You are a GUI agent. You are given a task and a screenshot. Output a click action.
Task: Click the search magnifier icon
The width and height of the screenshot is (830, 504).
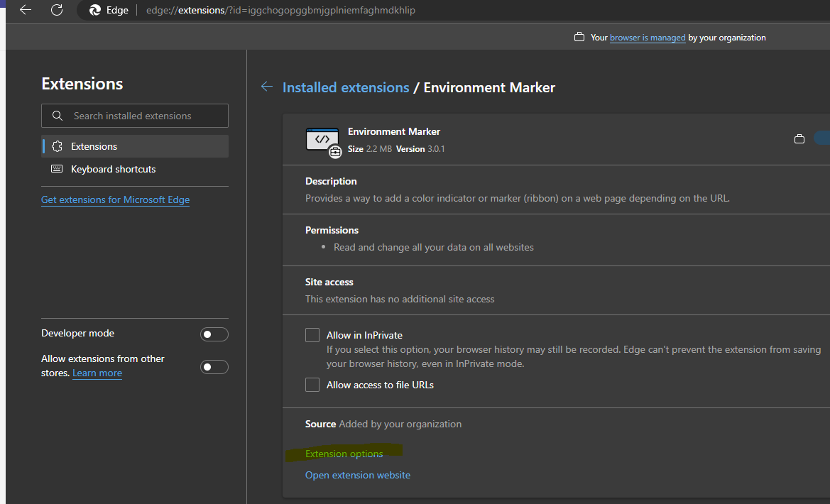(x=58, y=116)
